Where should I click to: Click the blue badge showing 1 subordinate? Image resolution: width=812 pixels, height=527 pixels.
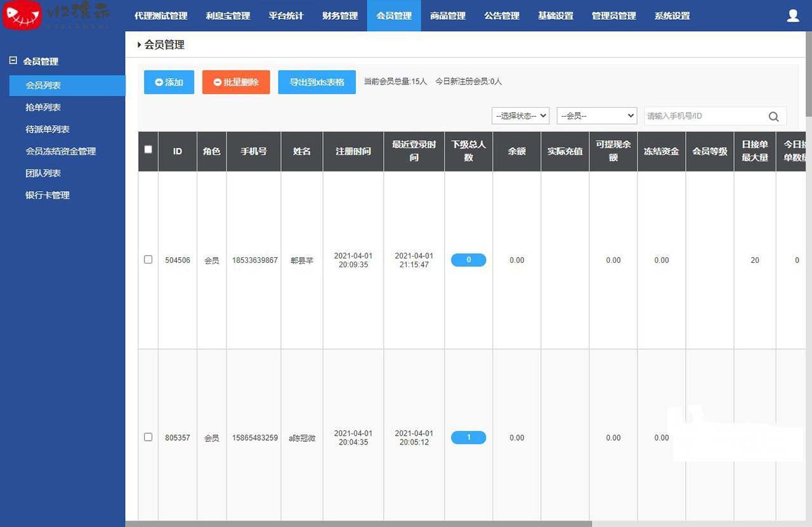(x=468, y=437)
